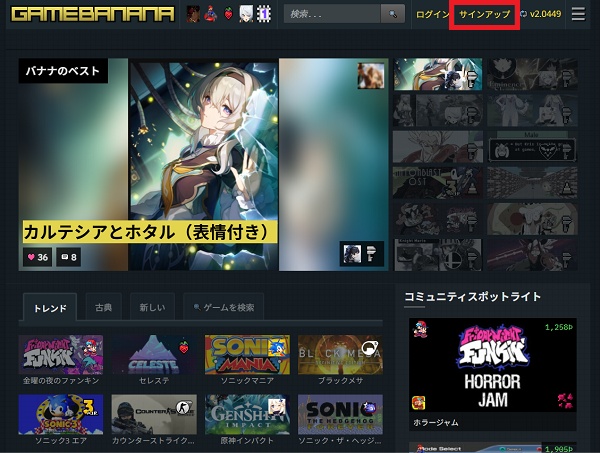Select the Eminence thumbnail in the featured grid
This screenshot has height=453, width=600.
pyautogui.click(x=532, y=74)
